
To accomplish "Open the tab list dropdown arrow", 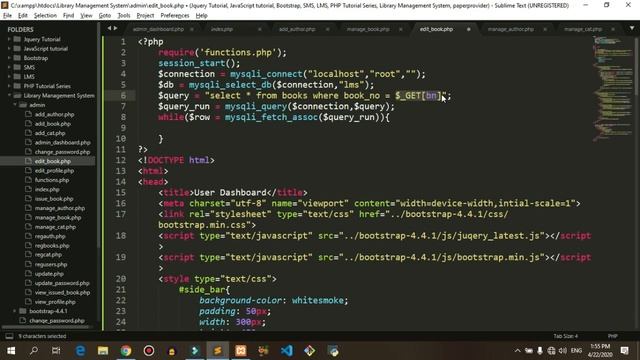I will coord(632,28).
